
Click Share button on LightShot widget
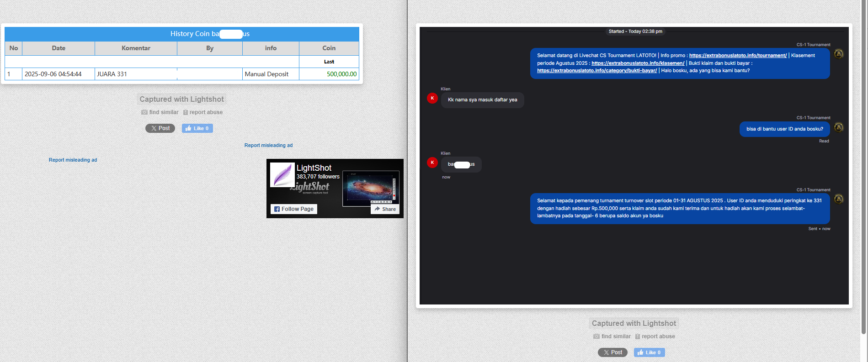(385, 209)
